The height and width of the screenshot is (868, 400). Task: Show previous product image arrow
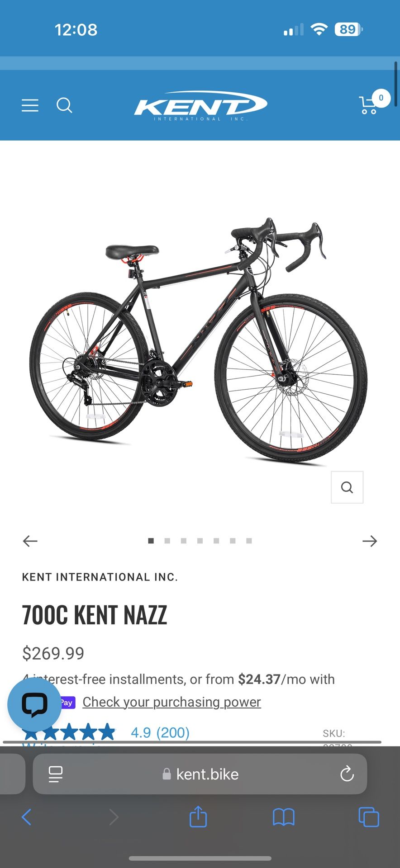pos(30,541)
